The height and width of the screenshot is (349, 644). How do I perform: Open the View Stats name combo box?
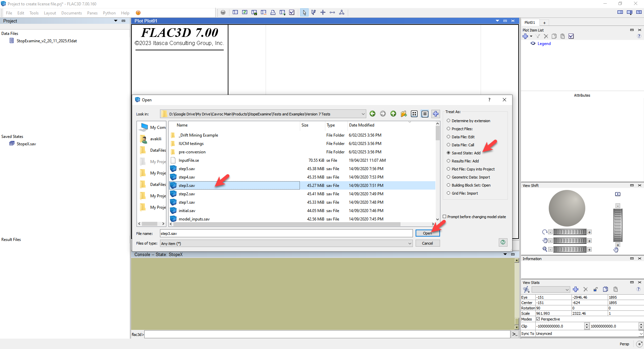tap(551, 289)
